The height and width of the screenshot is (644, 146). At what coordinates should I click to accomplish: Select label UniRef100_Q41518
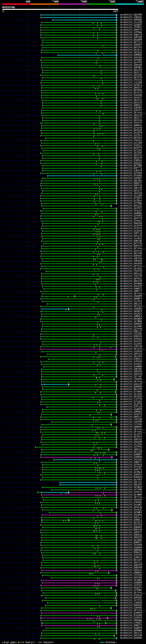coord(131,53)
